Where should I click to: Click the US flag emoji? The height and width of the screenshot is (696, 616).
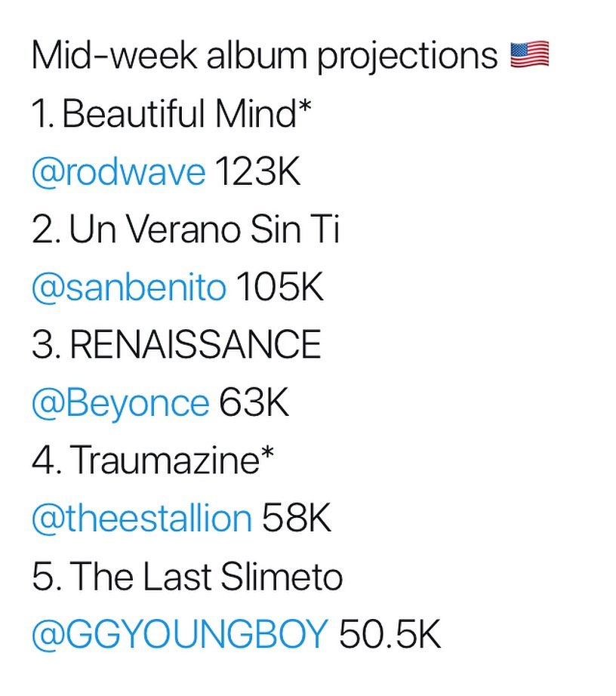pyautogui.click(x=529, y=56)
